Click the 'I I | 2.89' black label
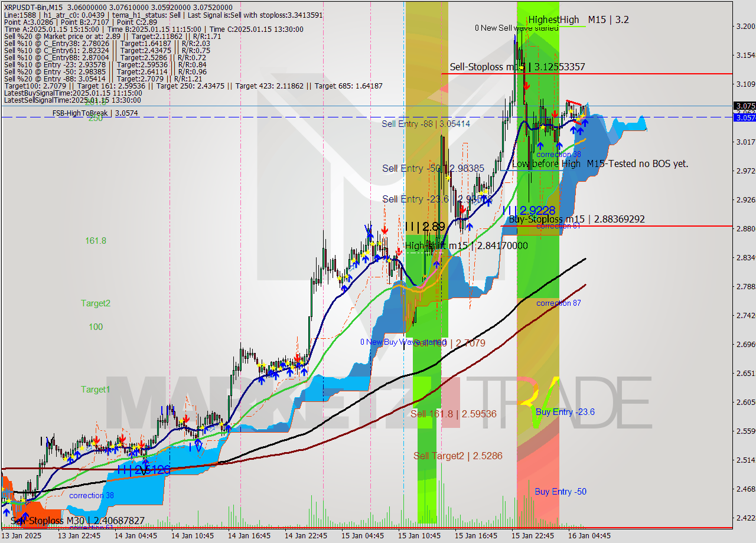 tap(425, 226)
